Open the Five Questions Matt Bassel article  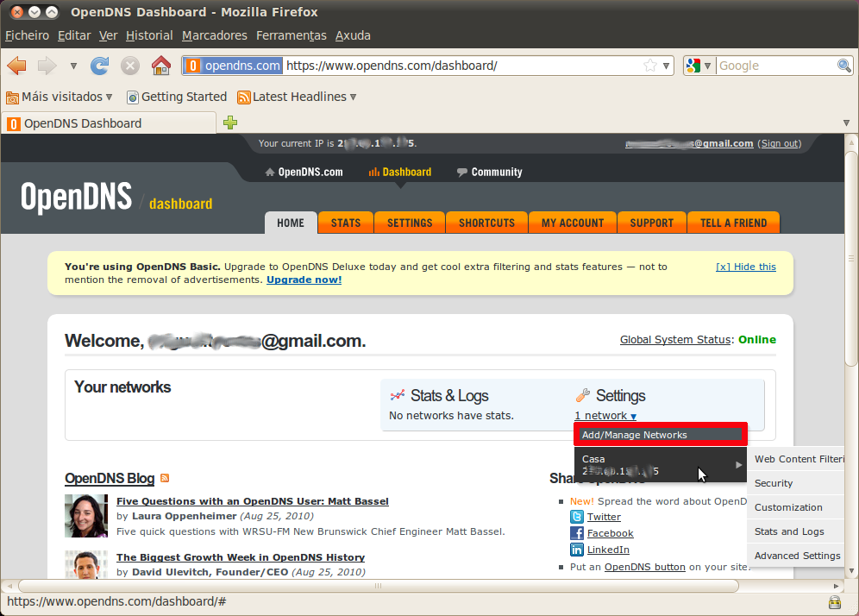[x=253, y=501]
